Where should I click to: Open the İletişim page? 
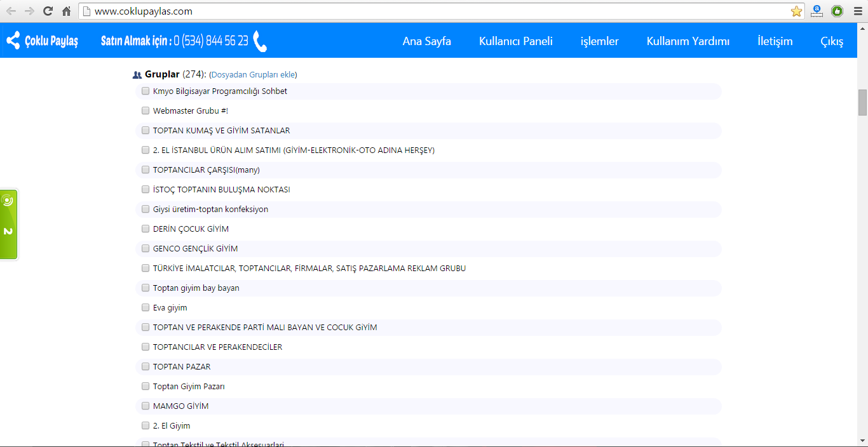point(775,41)
